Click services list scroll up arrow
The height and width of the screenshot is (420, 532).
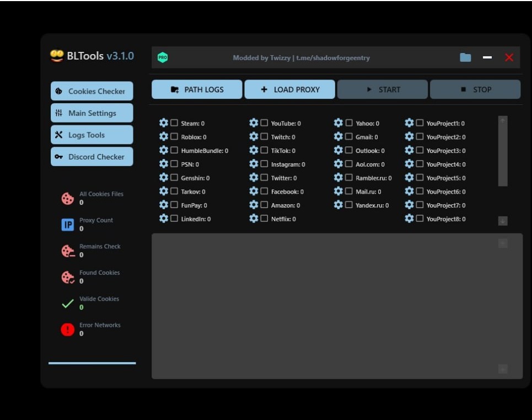(502, 120)
